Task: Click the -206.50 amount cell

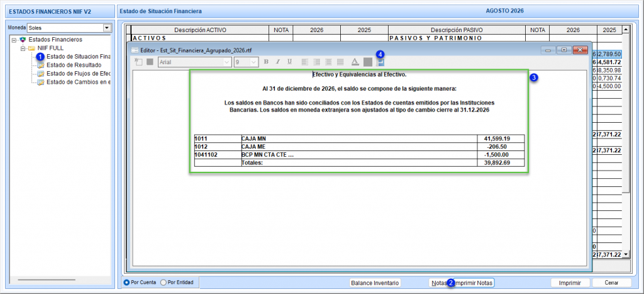Action: [501, 147]
